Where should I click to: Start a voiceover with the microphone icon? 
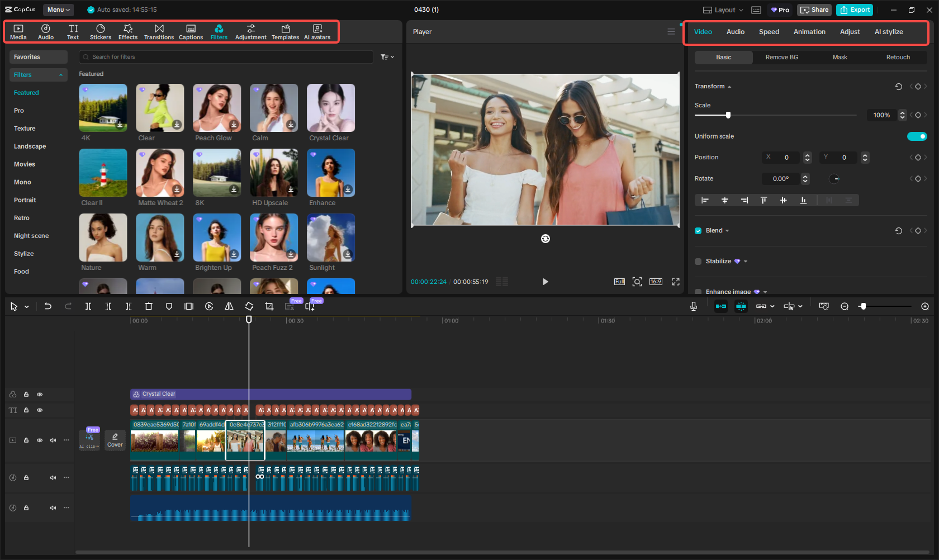click(x=693, y=306)
